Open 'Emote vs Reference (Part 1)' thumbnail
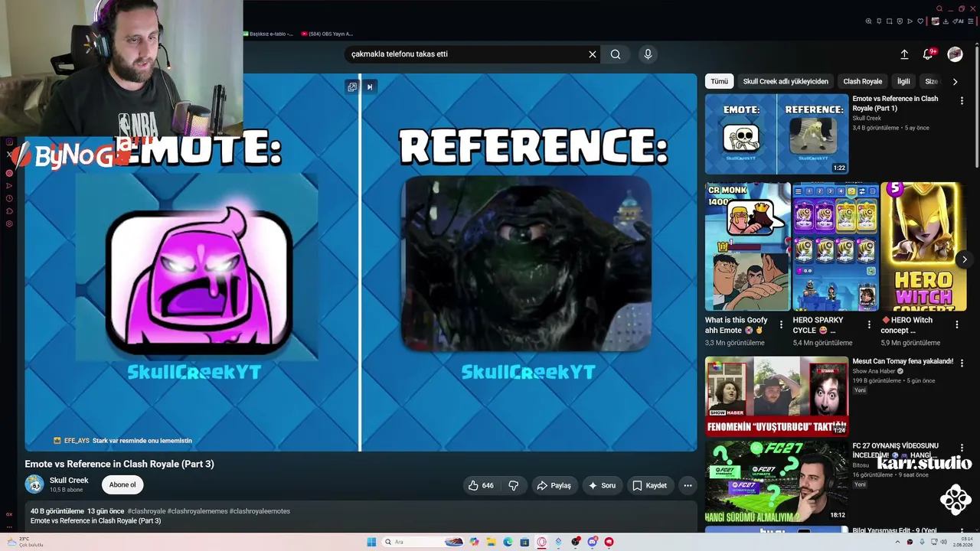The image size is (980, 551). click(776, 134)
